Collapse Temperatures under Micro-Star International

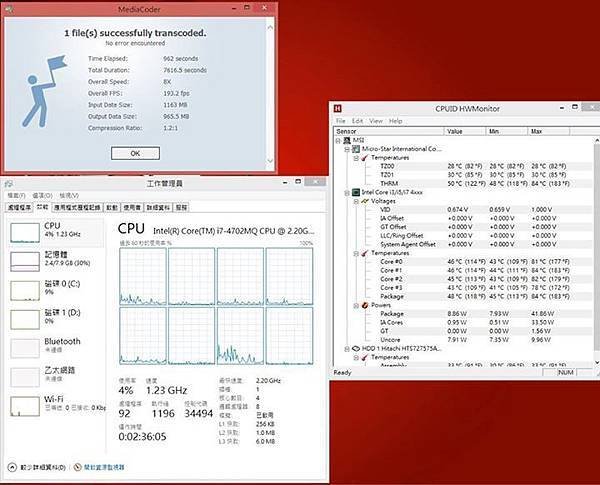(356, 158)
